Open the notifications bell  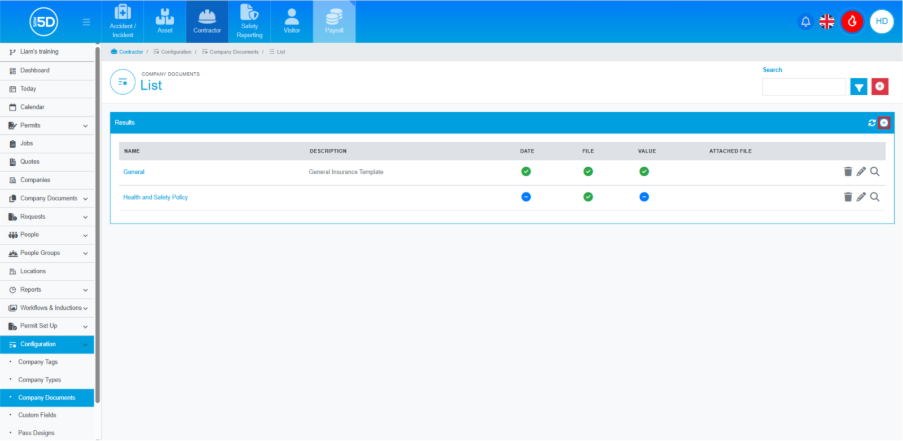point(805,21)
